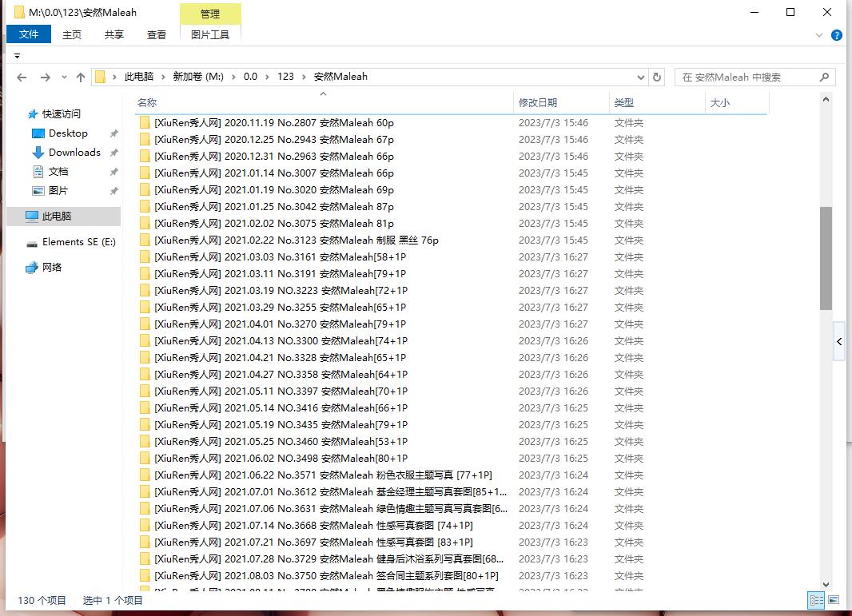This screenshot has width=852, height=616.
Task: Click the 123 breadcrumb segment
Action: (x=286, y=77)
